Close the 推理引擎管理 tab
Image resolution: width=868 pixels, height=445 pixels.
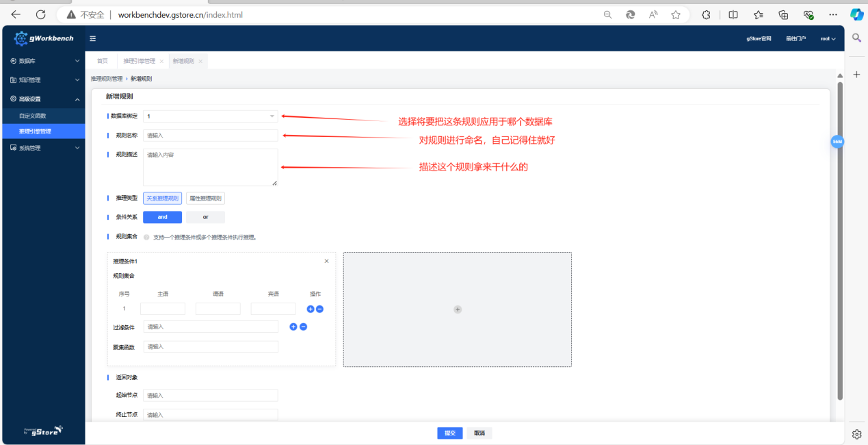click(161, 61)
